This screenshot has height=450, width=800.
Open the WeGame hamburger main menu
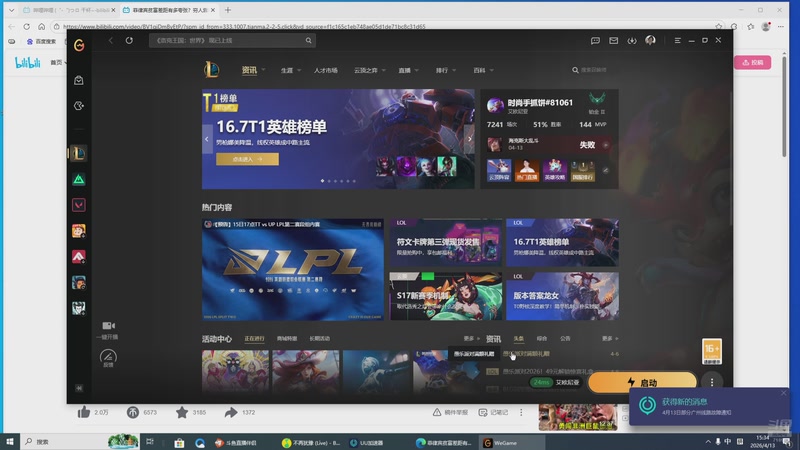(678, 40)
